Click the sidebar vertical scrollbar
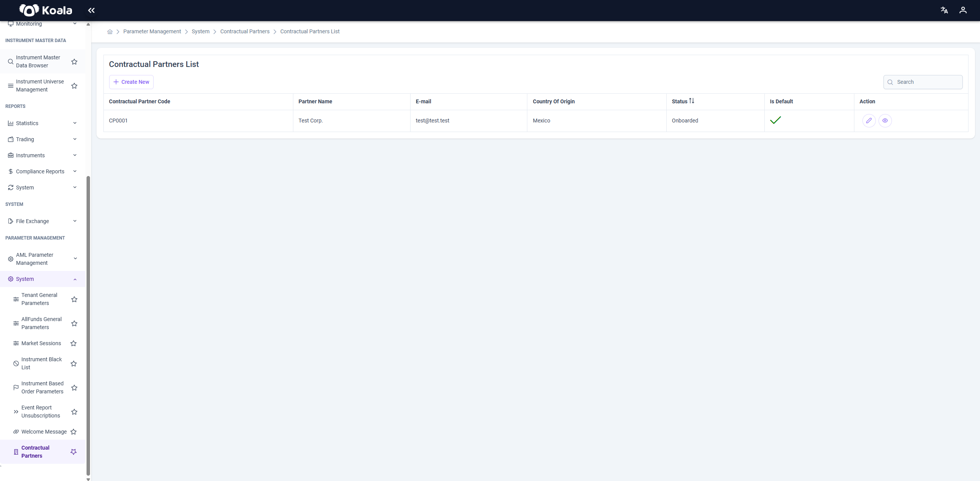Screen dimensions: 980x481 tap(88, 325)
